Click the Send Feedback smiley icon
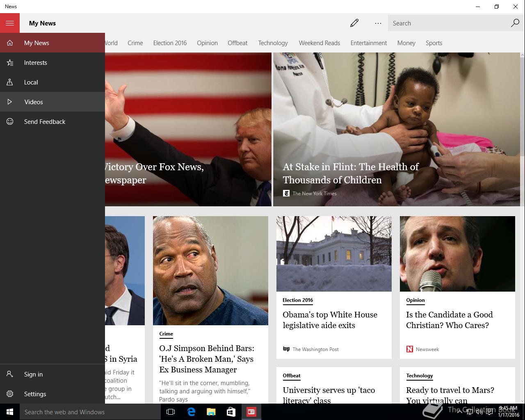This screenshot has width=525, height=420. [x=10, y=121]
